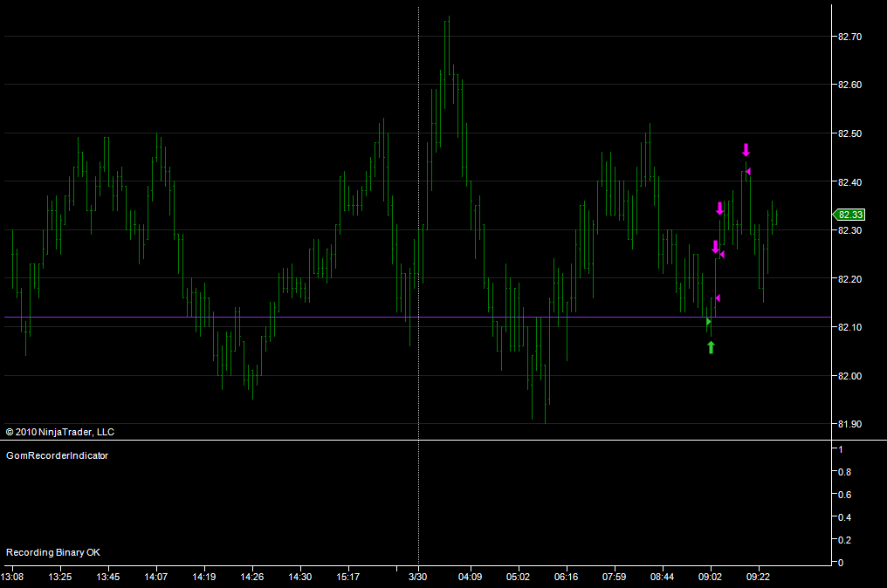Click the 07:59 time axis label
This screenshot has width=887, height=588.
point(615,577)
